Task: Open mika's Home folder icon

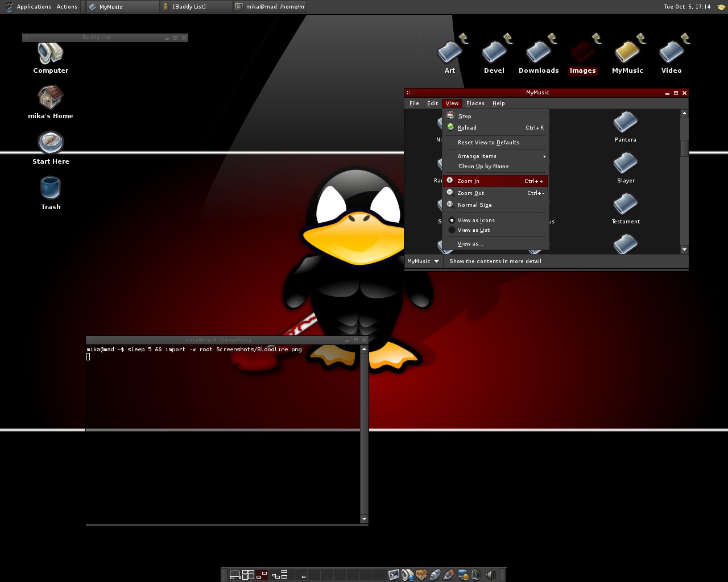Action: 51,102
